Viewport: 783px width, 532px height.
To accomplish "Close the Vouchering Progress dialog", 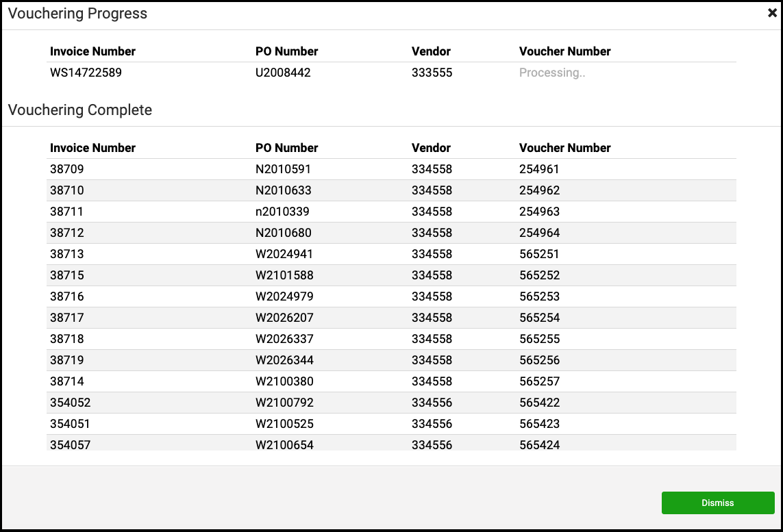I will [772, 14].
